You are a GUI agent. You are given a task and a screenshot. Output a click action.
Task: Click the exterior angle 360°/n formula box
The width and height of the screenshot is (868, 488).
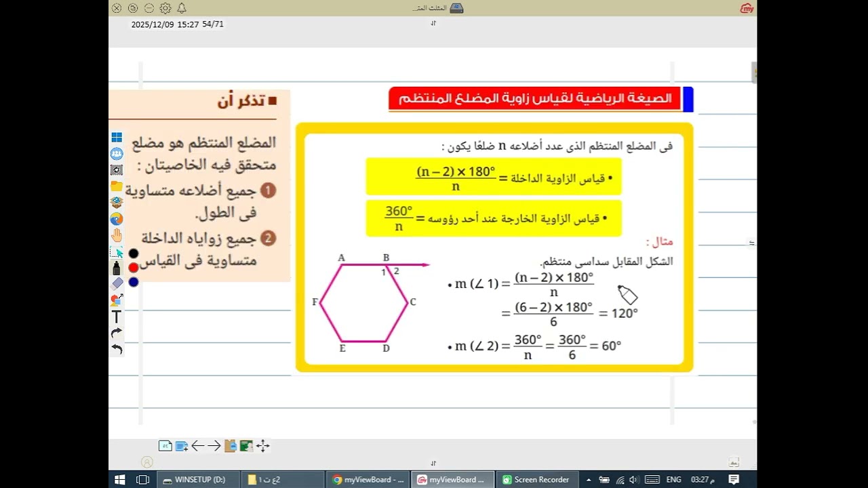pos(493,218)
